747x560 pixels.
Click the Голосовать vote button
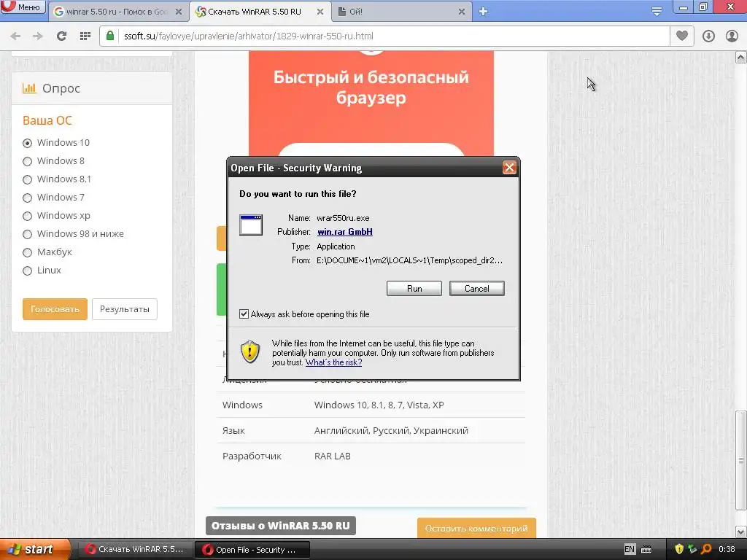55,309
